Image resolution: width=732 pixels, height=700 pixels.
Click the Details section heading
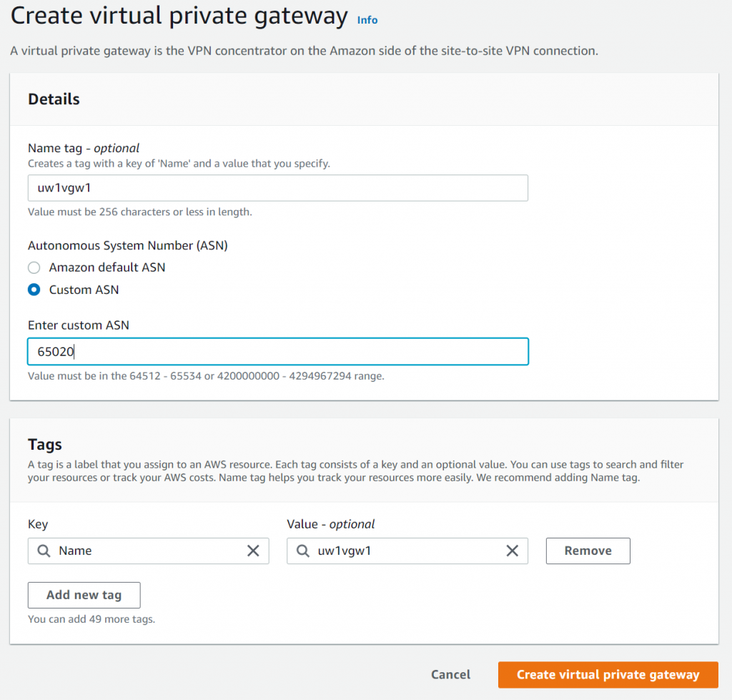(54, 99)
